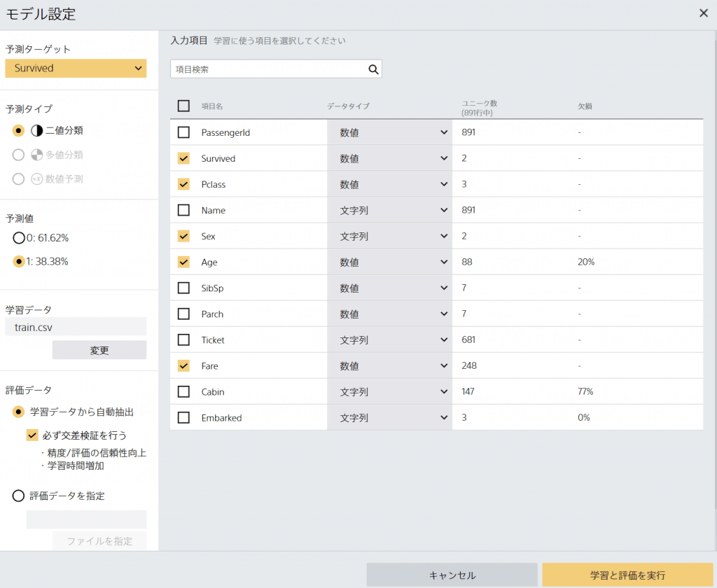Open the Survived prediction target dropdown
The width and height of the screenshot is (717, 588).
pos(76,68)
